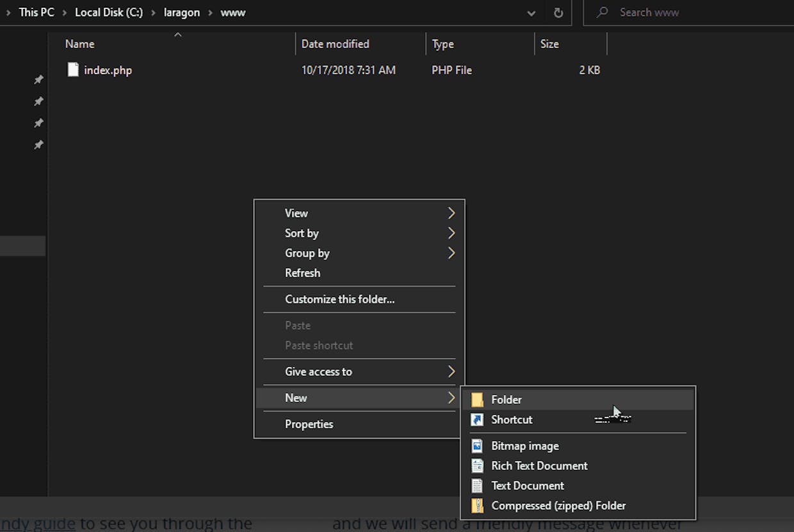The height and width of the screenshot is (532, 794).
Task: Click the Folder icon in New submenu
Action: pyautogui.click(x=477, y=399)
